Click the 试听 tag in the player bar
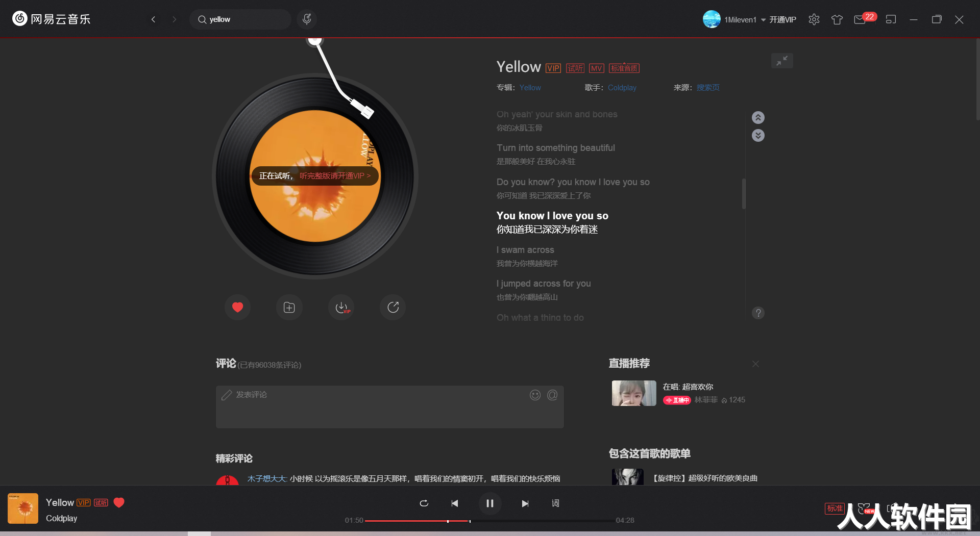The image size is (980, 536). (x=101, y=503)
